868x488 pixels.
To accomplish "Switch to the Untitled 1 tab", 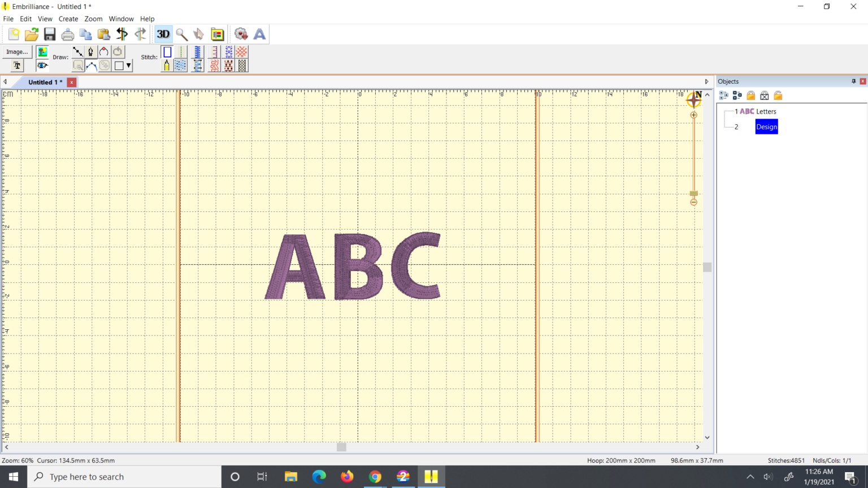I will (45, 82).
